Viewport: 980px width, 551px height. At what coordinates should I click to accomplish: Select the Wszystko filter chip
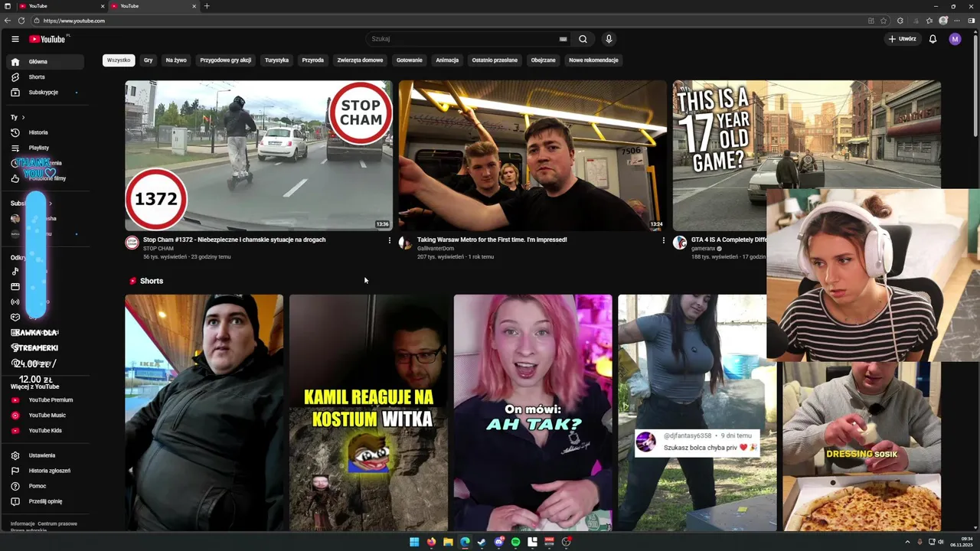click(119, 60)
